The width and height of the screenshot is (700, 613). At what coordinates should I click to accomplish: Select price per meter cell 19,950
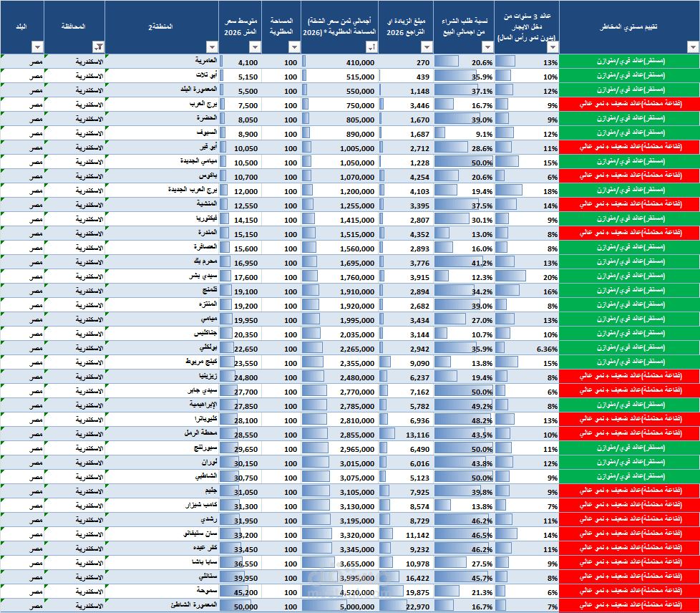click(240, 319)
